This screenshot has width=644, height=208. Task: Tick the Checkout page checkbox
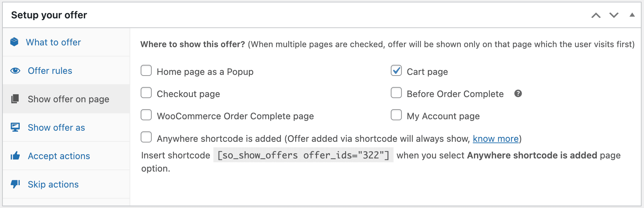tap(146, 93)
